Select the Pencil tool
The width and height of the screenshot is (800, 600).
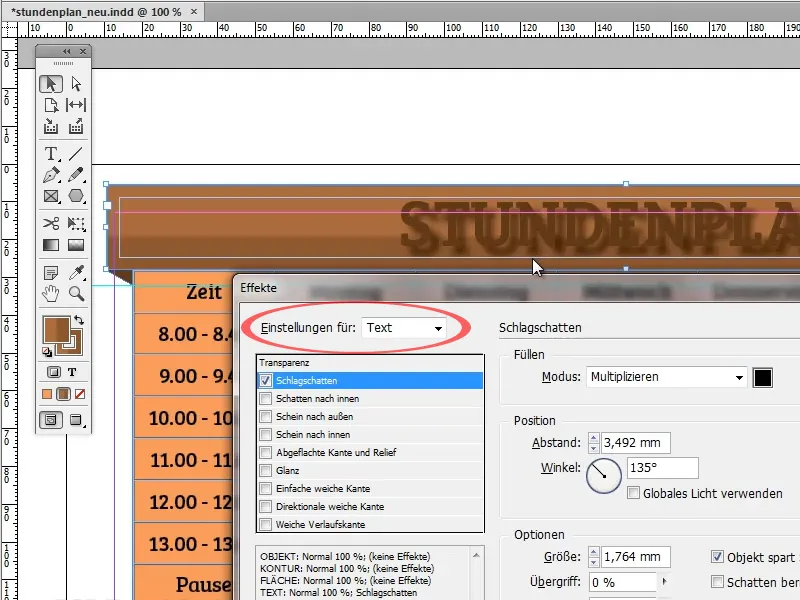pyautogui.click(x=76, y=175)
